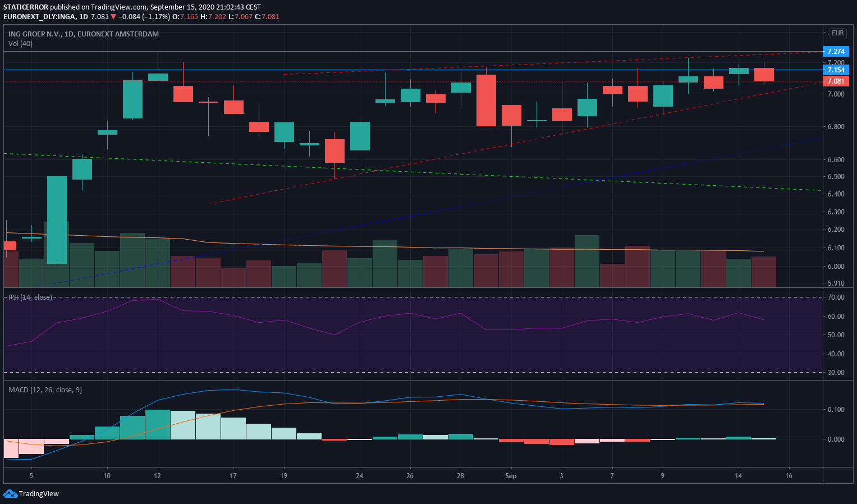
Task: Click the O:7.165 open value in header
Action: [x=185, y=17]
